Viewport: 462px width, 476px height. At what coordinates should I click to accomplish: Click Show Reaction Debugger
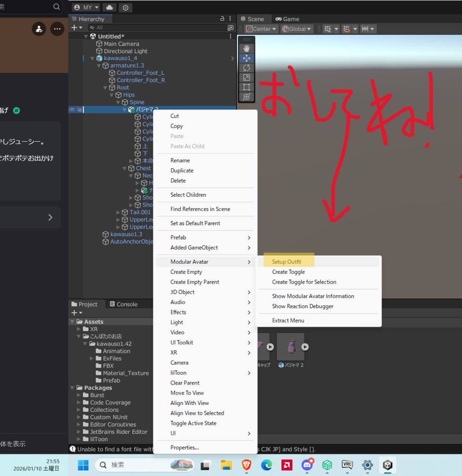318,306
